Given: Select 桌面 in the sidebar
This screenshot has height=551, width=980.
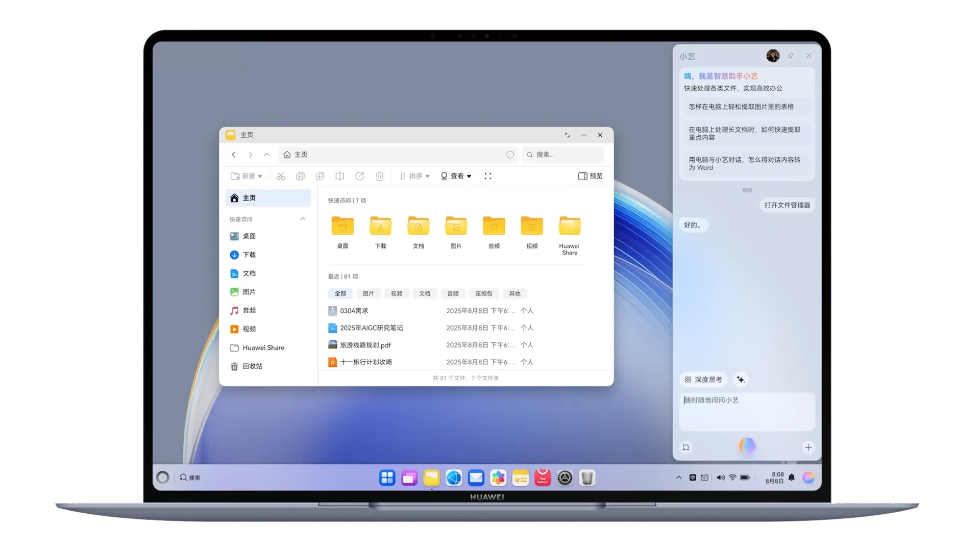Looking at the screenshot, I should 268,236.
